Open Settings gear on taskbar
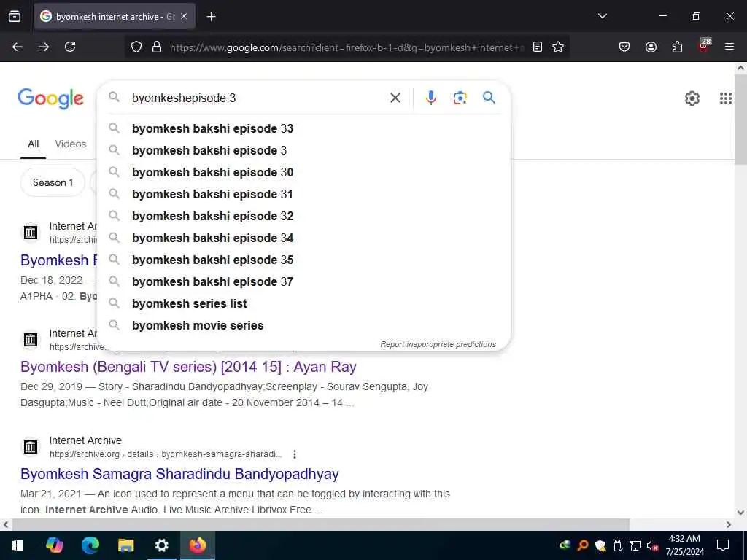This screenshot has height=560, width=747. pos(161,545)
